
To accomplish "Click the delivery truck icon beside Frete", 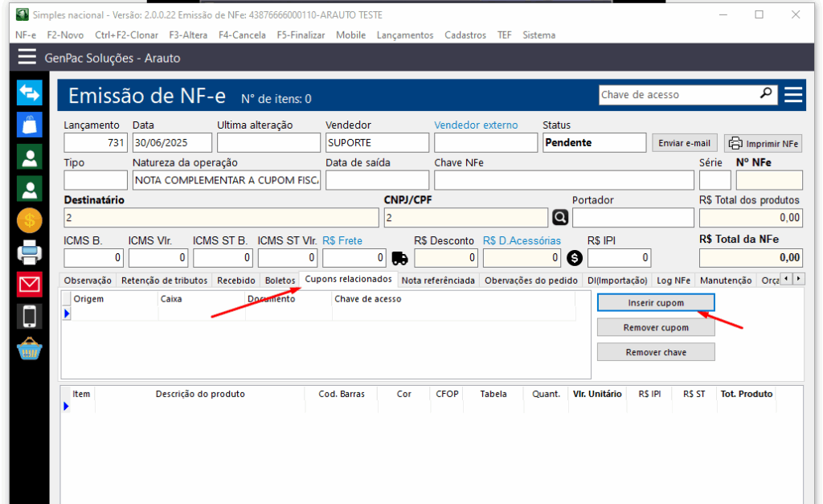I will [399, 258].
